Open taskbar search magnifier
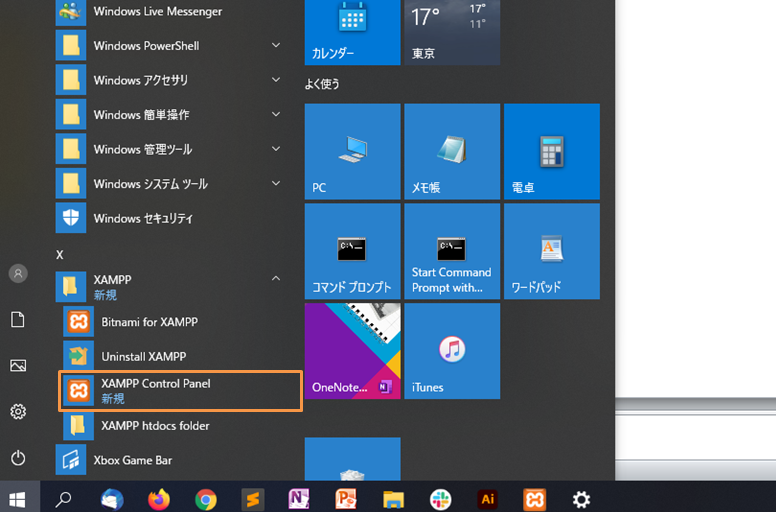 [63, 499]
